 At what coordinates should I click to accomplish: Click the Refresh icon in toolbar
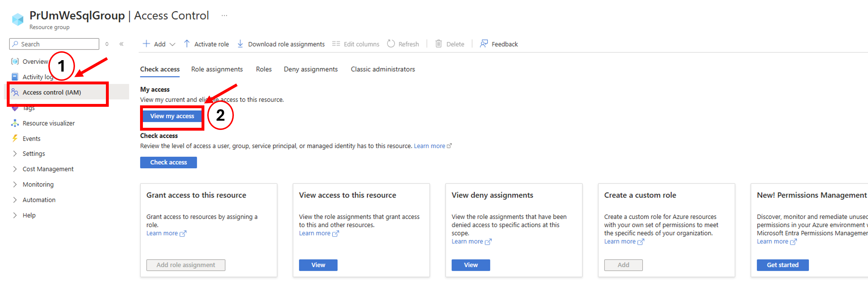tap(391, 44)
